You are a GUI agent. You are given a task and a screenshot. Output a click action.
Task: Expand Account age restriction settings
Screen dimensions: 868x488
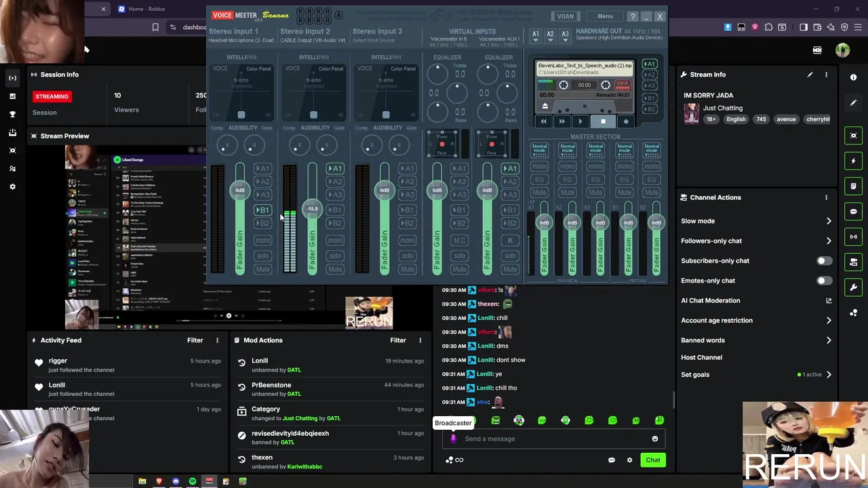(828, 321)
